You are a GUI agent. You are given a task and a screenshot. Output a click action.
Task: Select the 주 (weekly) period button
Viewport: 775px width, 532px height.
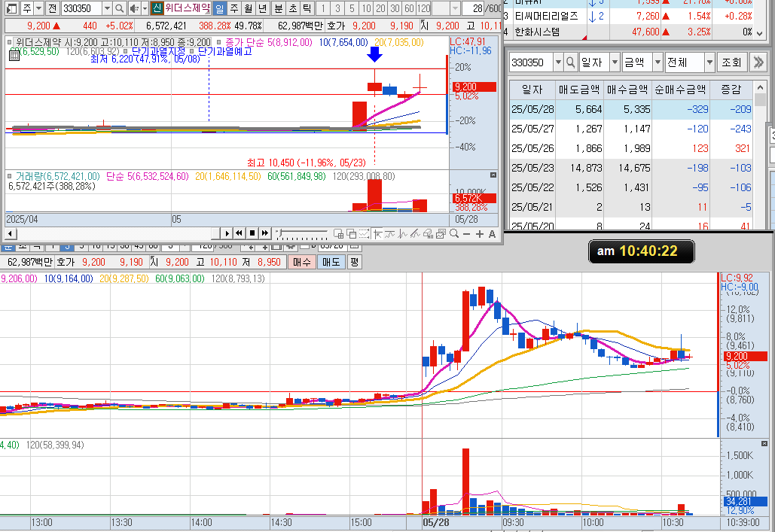(x=234, y=8)
